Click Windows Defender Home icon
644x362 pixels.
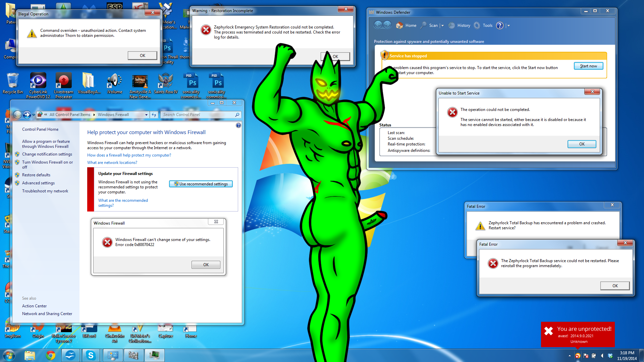pyautogui.click(x=399, y=25)
